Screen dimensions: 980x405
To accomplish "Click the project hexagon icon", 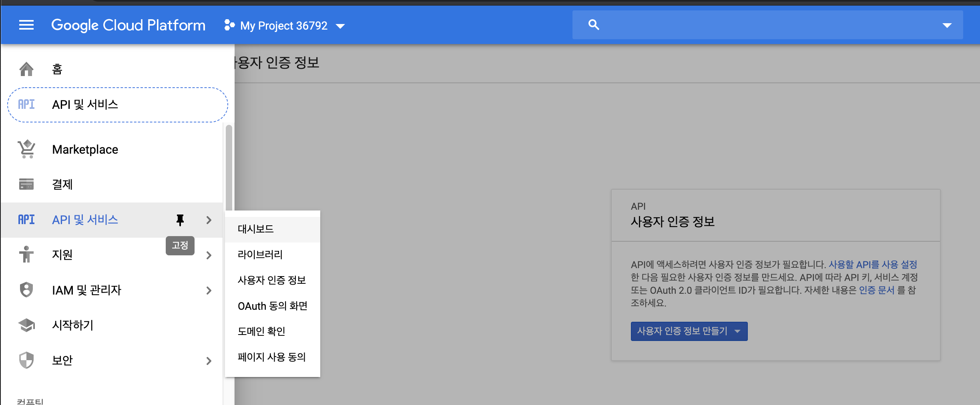I will (x=229, y=25).
